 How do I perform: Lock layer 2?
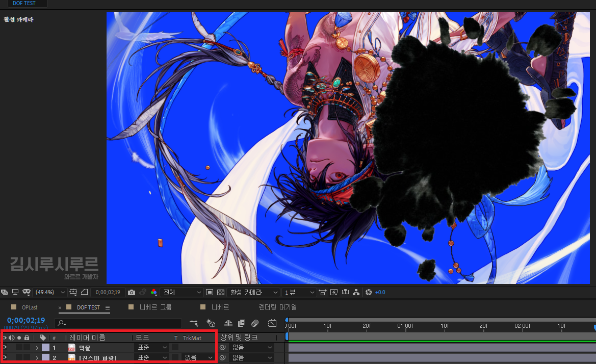coord(27,357)
